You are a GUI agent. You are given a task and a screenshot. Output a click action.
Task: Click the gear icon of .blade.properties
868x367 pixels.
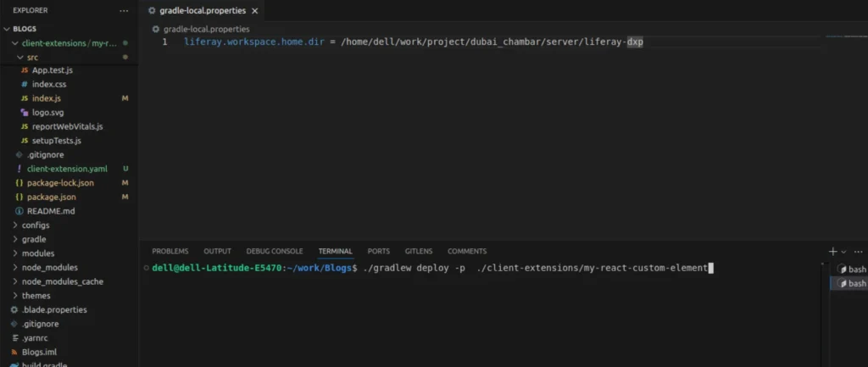coord(14,309)
